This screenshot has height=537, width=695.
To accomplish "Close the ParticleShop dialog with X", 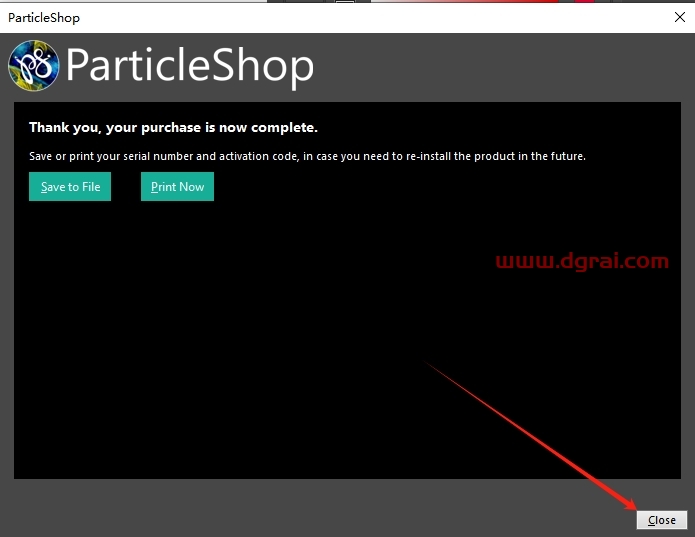I will pyautogui.click(x=679, y=17).
